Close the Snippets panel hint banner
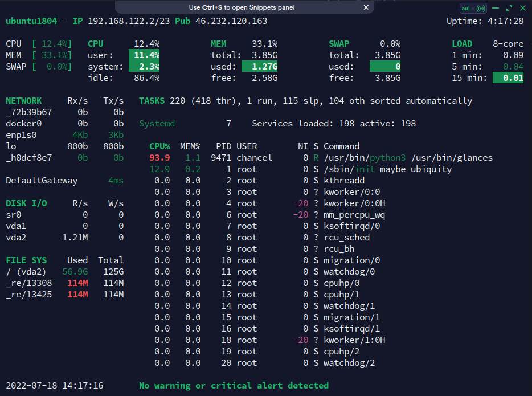Image resolution: width=532 pixels, height=396 pixels. click(366, 8)
